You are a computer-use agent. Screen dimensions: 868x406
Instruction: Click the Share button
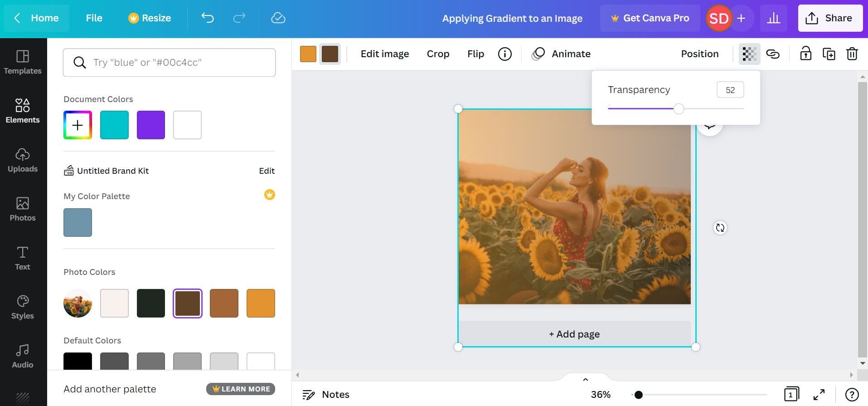pos(830,18)
